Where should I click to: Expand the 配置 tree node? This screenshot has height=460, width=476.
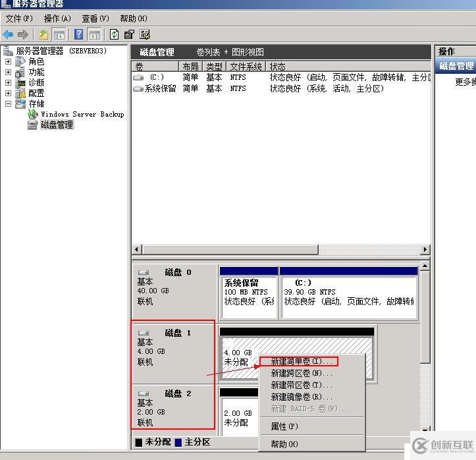[8, 94]
